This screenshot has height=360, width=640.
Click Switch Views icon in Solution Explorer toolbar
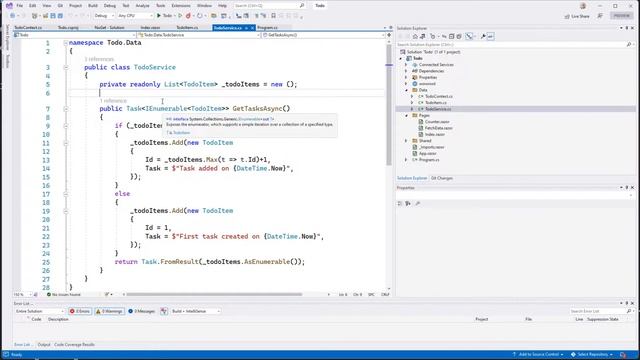[423, 36]
